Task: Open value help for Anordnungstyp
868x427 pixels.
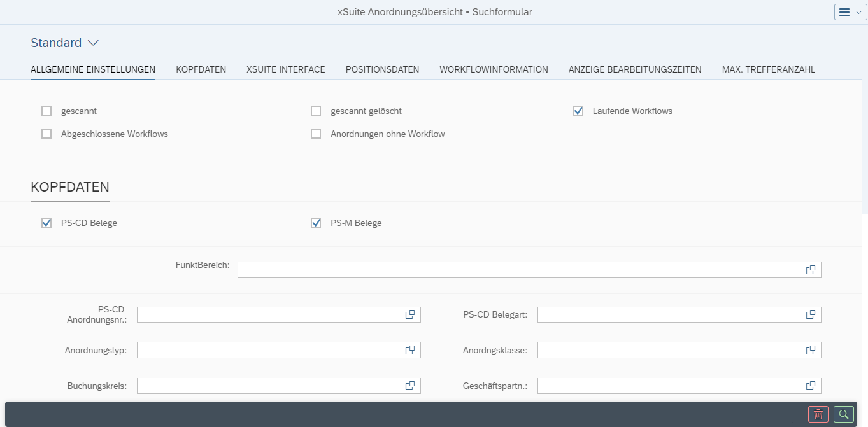Action: [409, 349]
